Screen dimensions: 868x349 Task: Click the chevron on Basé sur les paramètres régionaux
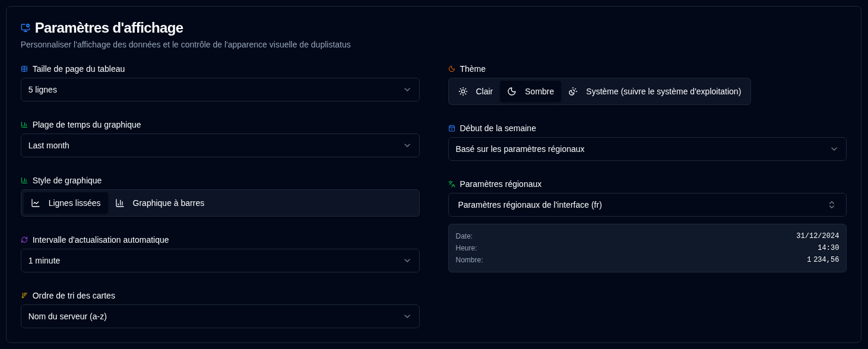834,149
